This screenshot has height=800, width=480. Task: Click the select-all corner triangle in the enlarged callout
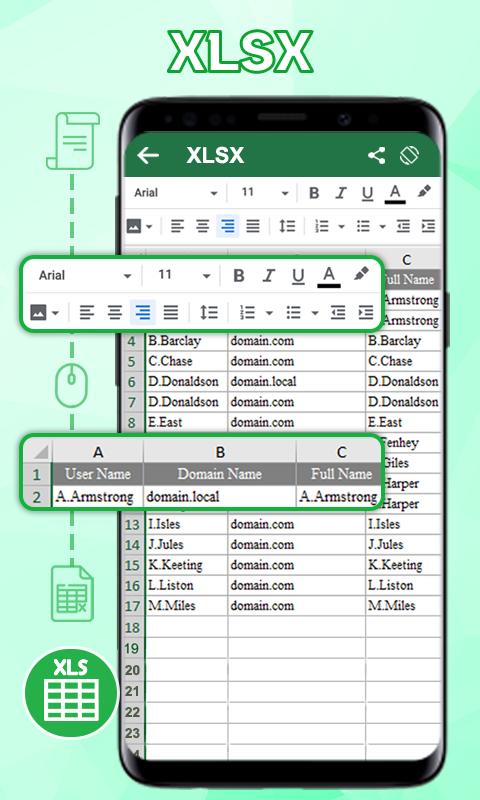tap(39, 452)
